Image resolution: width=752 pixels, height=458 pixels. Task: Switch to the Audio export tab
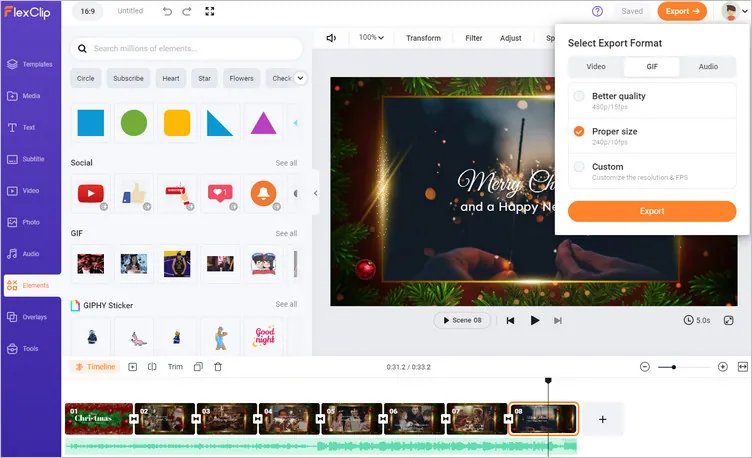click(x=708, y=67)
